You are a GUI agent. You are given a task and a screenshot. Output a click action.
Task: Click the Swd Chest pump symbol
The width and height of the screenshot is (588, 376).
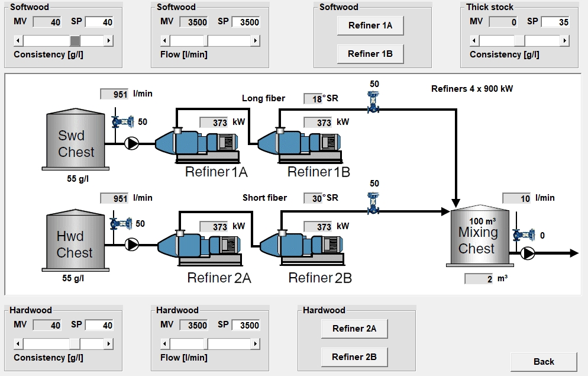[x=131, y=143]
